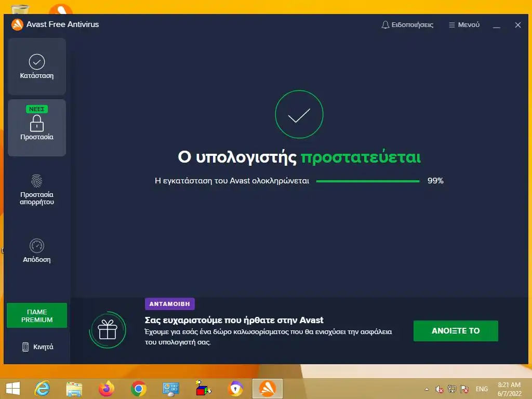This screenshot has height=399, width=532.
Task: Click the ENG language indicator
Action: point(482,389)
